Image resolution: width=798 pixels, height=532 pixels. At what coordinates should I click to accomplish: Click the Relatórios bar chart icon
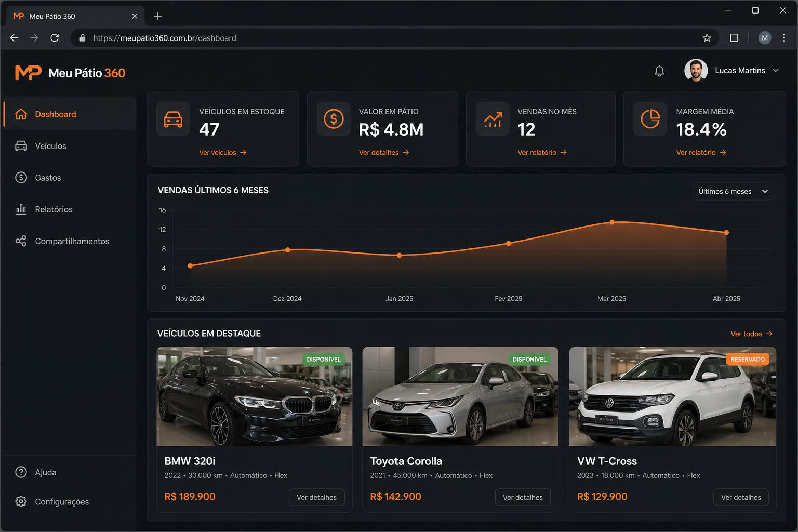[x=21, y=209]
